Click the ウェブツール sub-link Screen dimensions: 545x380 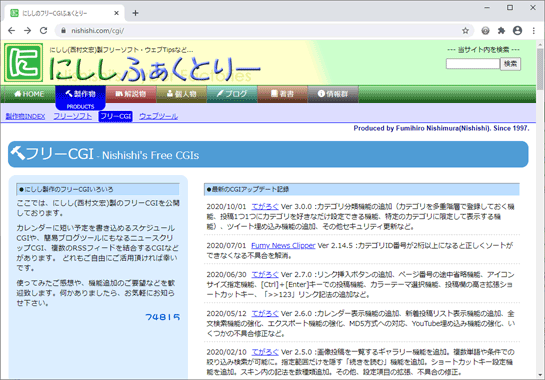coord(158,116)
